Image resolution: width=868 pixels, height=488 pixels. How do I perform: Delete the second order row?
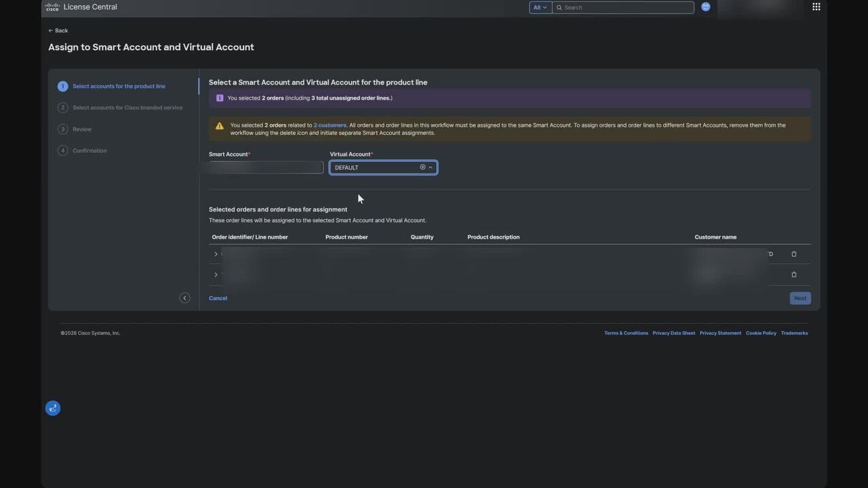tap(794, 274)
